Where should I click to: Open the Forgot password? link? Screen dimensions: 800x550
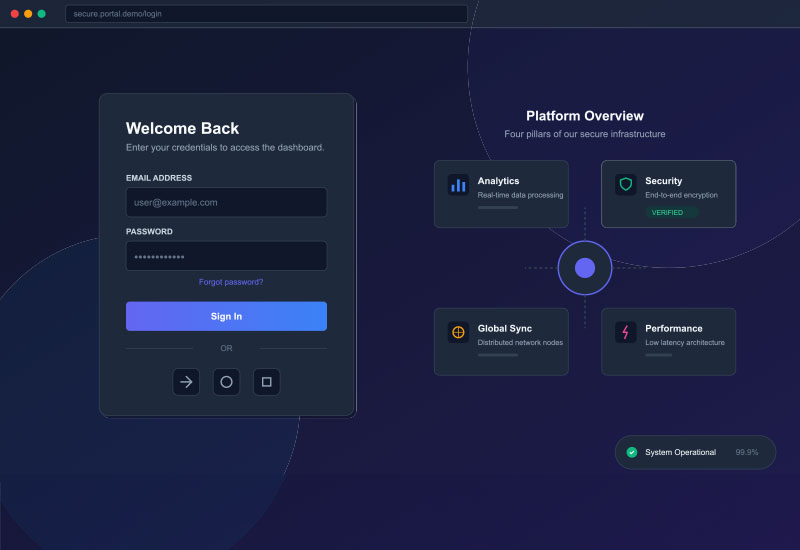pyautogui.click(x=231, y=282)
